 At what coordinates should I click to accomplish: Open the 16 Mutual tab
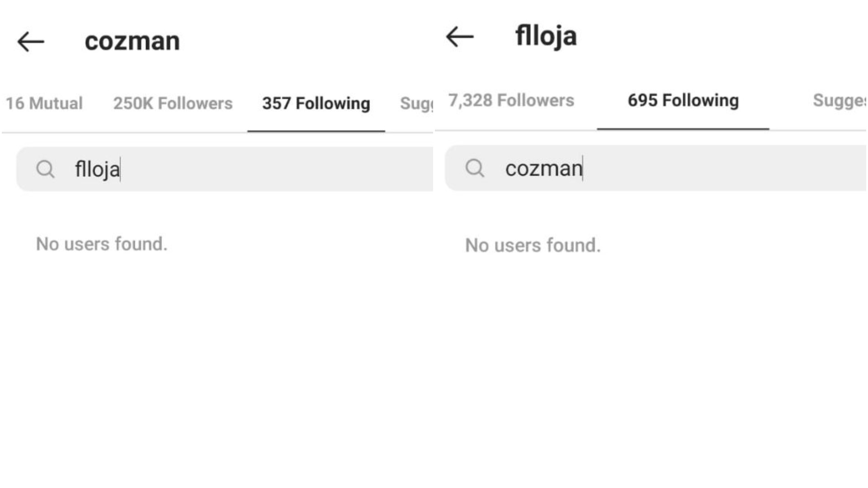[44, 103]
